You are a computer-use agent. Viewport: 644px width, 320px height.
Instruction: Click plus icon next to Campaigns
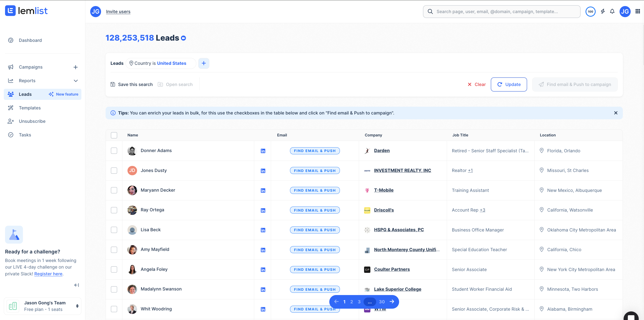pyautogui.click(x=75, y=67)
